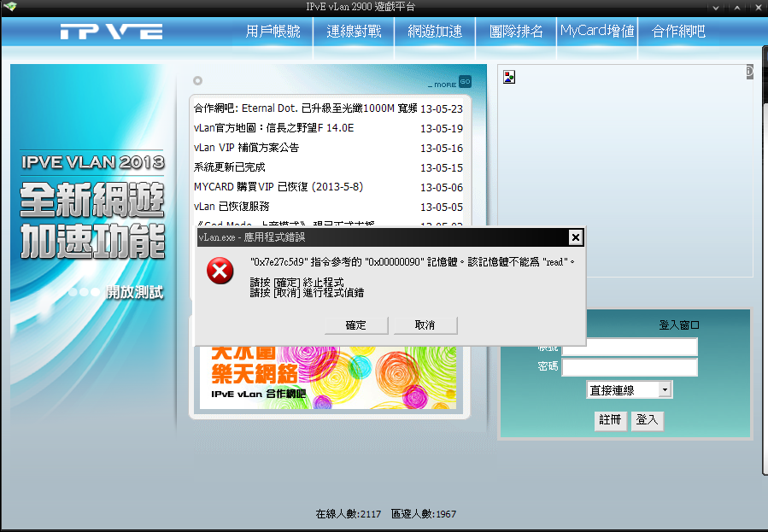Open the 網遊加速 menu tab

[x=435, y=32]
